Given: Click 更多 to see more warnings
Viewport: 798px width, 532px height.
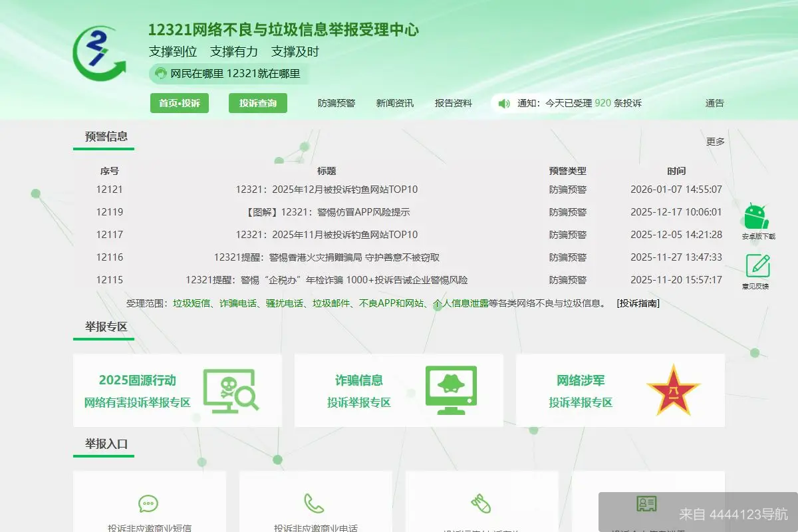Looking at the screenshot, I should coord(714,141).
